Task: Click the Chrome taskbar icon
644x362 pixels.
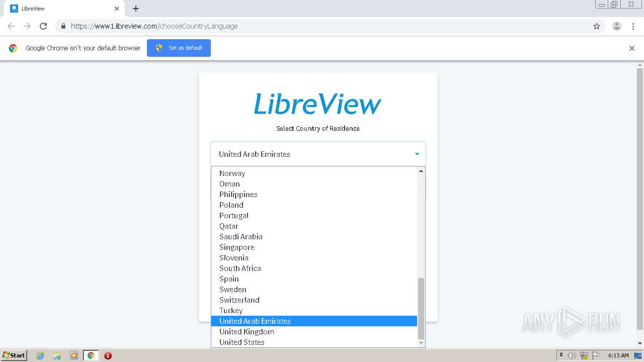Action: pyautogui.click(x=91, y=355)
